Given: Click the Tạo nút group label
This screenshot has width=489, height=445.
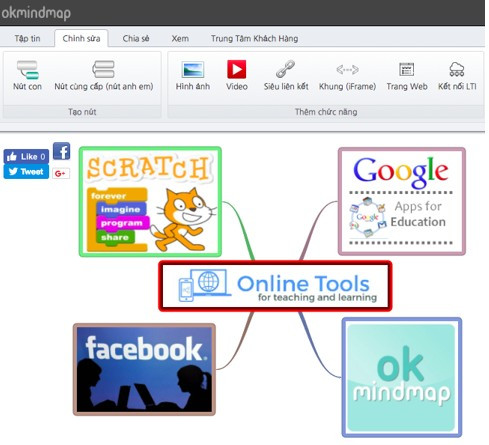Looking at the screenshot, I should 82,112.
